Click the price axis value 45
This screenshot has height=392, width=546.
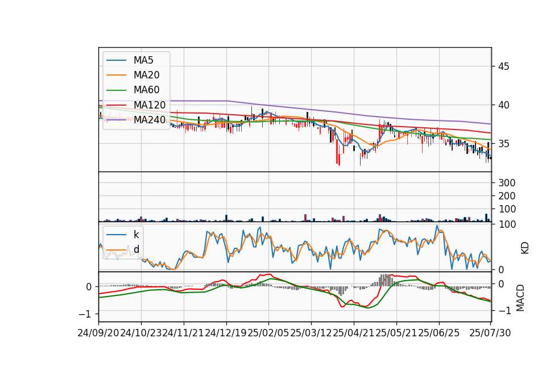click(x=503, y=66)
